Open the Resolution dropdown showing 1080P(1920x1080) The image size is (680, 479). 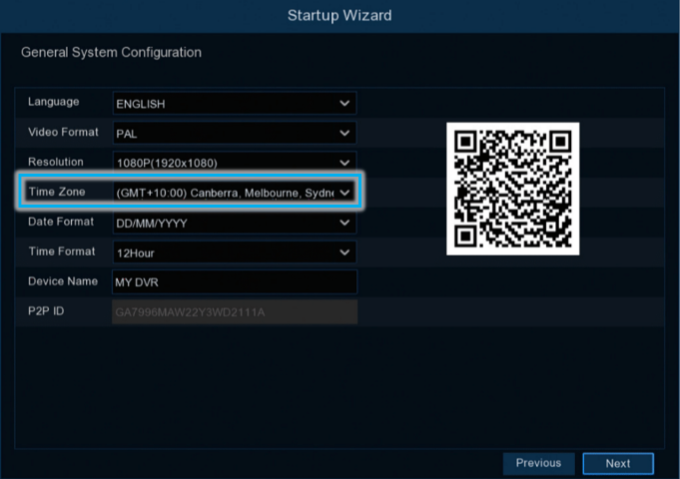click(x=233, y=162)
